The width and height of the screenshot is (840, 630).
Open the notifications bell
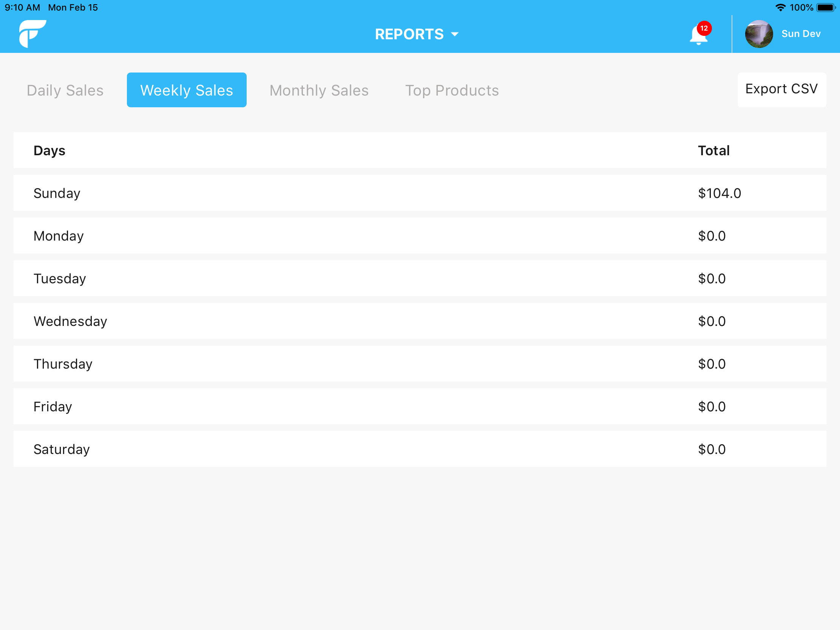pos(698,36)
